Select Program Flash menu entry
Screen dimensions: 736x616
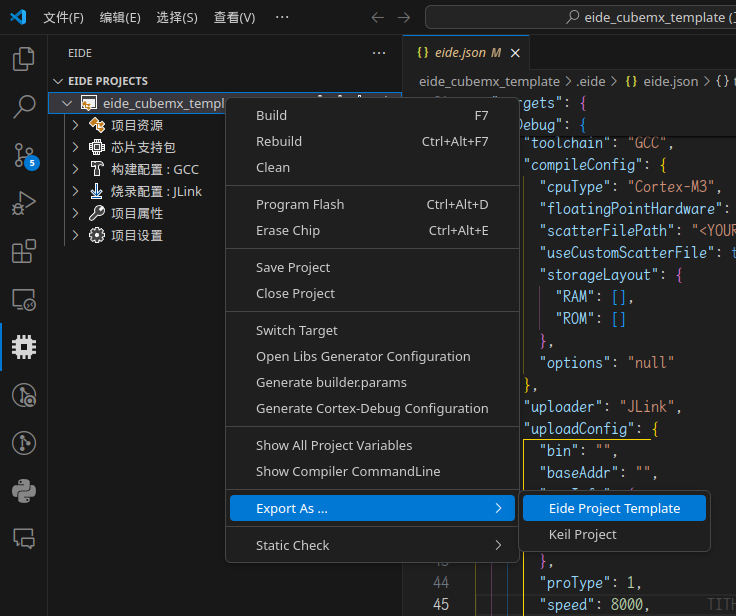click(372, 205)
